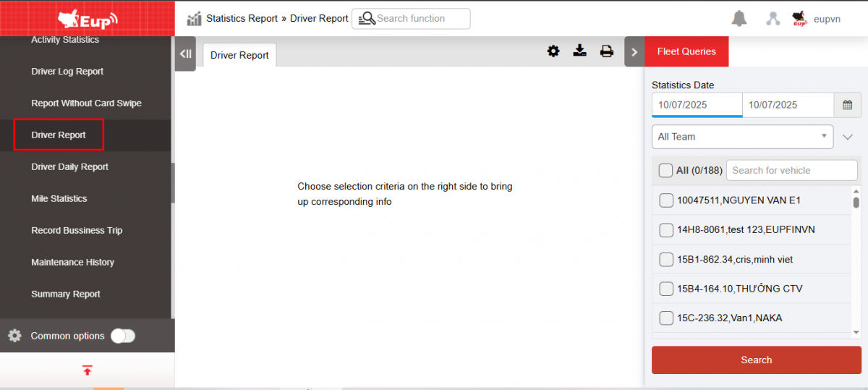
Task: Click the Search for vehicle field
Action: click(x=791, y=171)
